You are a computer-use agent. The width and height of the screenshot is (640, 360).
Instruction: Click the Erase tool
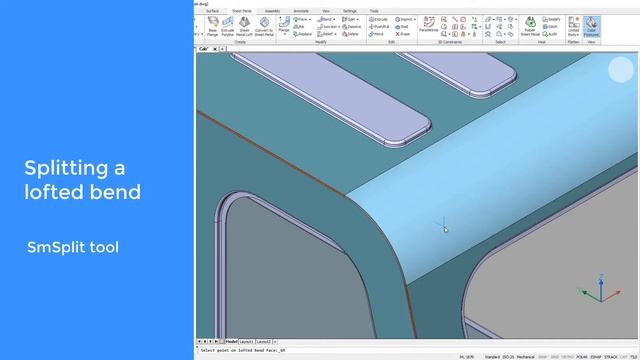coord(402,34)
